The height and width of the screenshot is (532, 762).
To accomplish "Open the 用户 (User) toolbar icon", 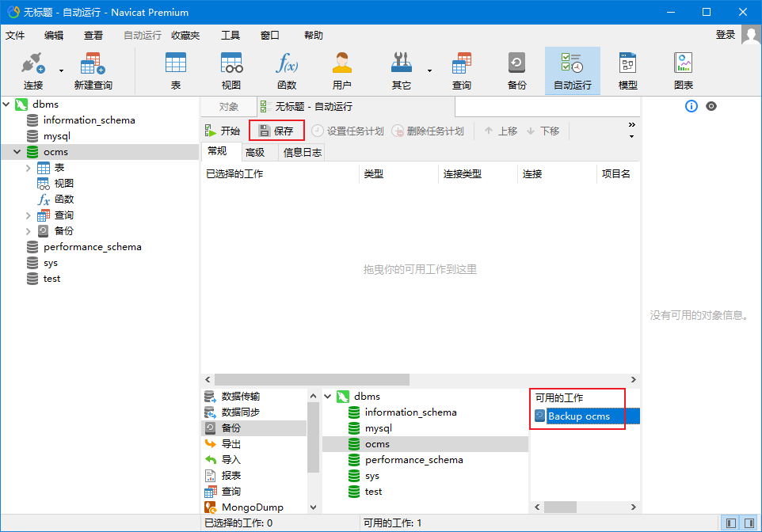I will click(x=341, y=70).
